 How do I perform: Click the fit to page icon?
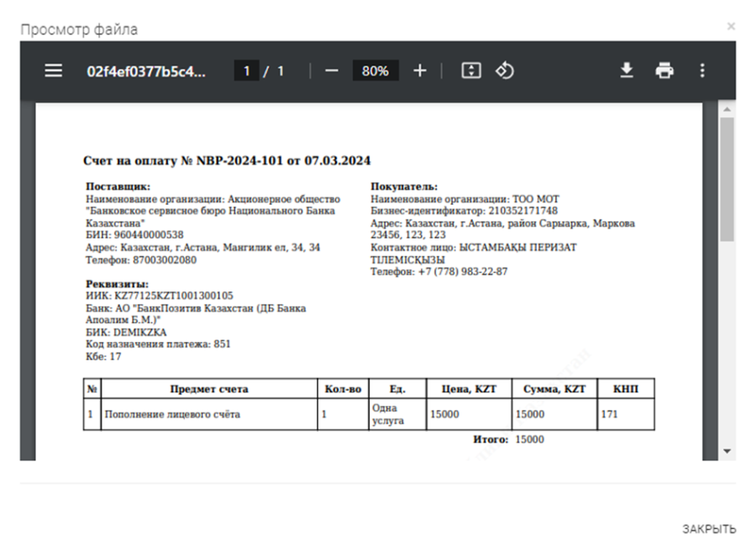(471, 71)
